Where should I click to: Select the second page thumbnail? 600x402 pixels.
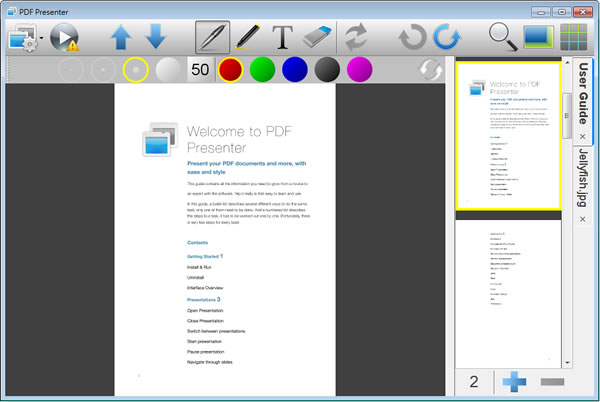point(509,294)
